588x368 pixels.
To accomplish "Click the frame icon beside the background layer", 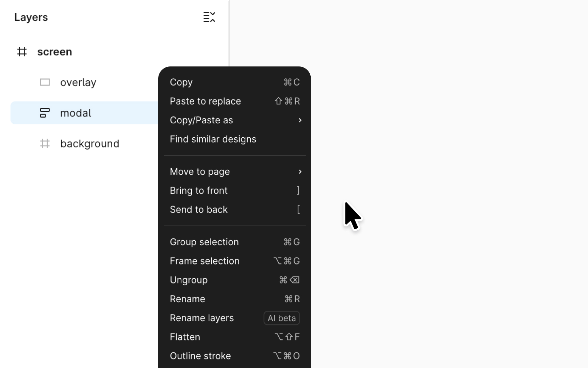I will pos(45,143).
